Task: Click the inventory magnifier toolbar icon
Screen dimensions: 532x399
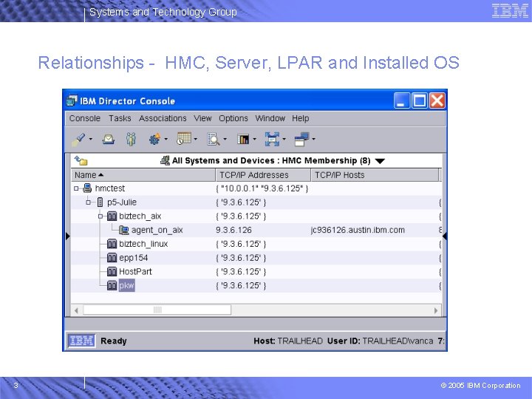Action: click(214, 139)
